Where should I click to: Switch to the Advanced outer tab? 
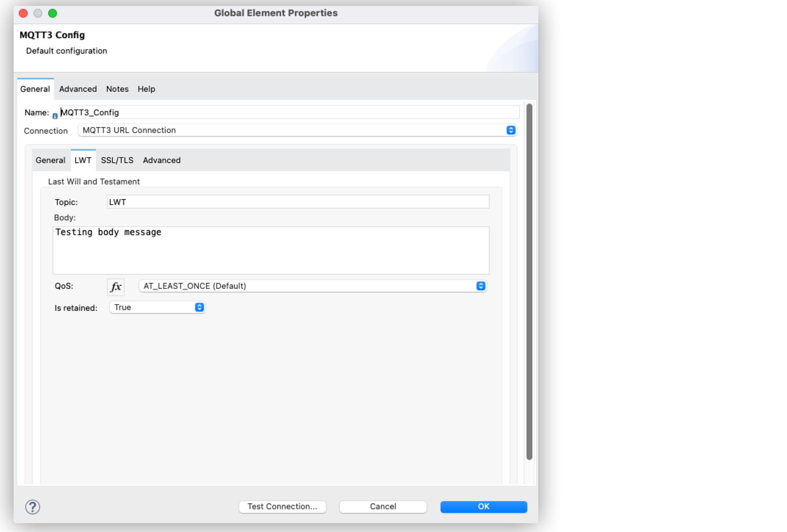coord(78,89)
